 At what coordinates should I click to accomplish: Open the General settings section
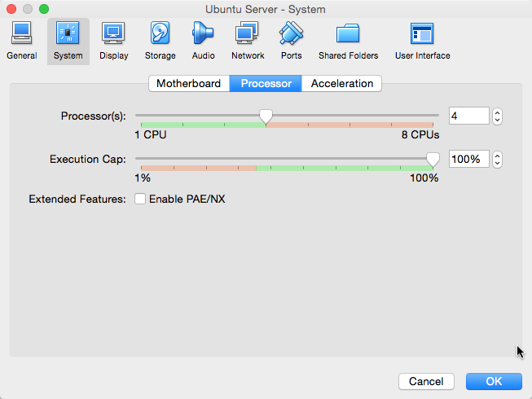22,41
